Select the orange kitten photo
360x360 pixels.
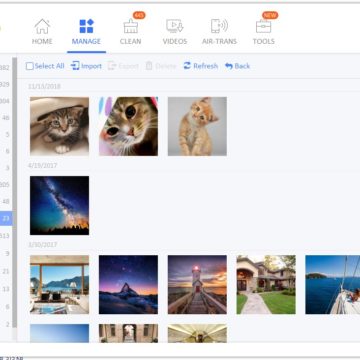[x=197, y=126]
